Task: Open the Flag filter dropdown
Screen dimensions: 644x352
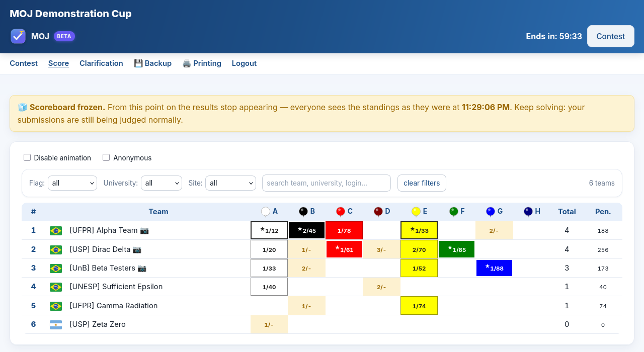Action: 72,183
